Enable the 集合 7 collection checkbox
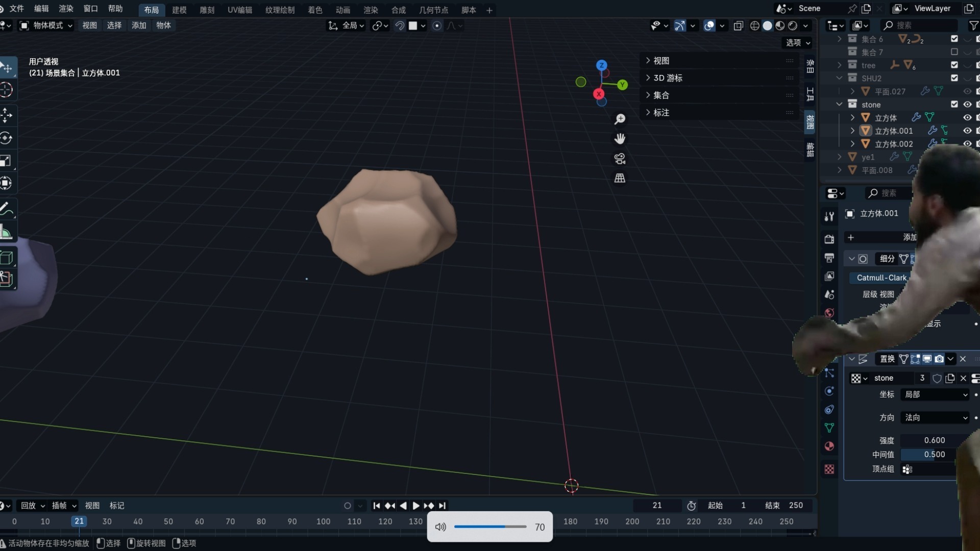Screen dimensions: 980x551 [954, 52]
